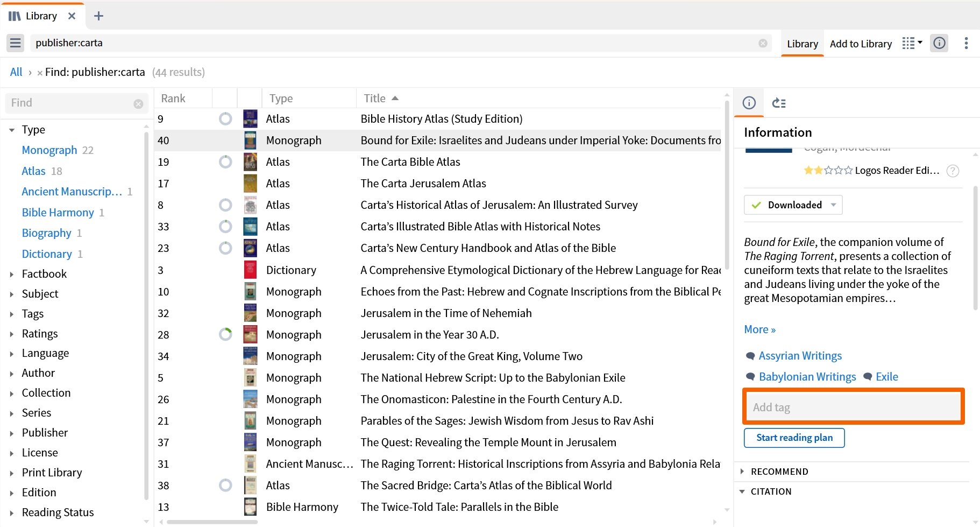980x527 pixels.
Task: Open More description link
Action: tap(759, 329)
